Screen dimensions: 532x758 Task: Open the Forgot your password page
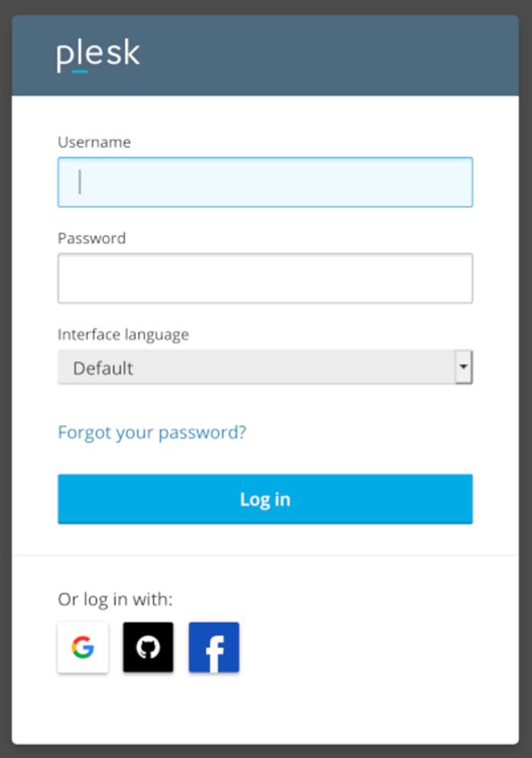coord(151,432)
